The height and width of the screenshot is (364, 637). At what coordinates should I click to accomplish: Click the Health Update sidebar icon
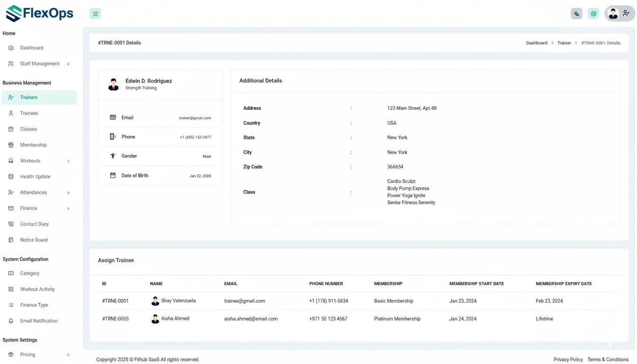[11, 177]
